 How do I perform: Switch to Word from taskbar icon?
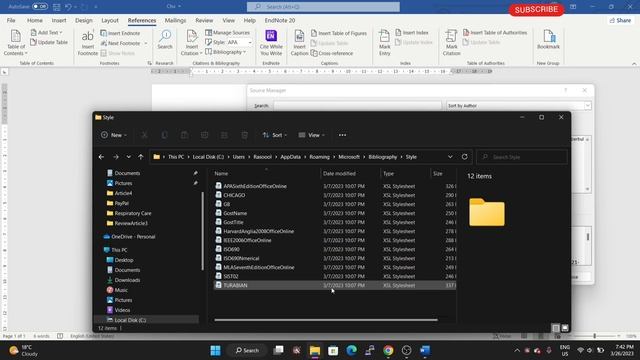pyautogui.click(x=425, y=350)
